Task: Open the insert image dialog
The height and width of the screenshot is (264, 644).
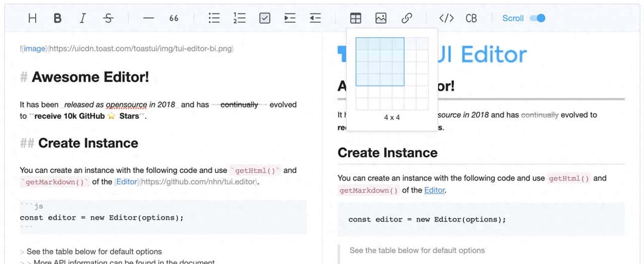Action: point(381,18)
